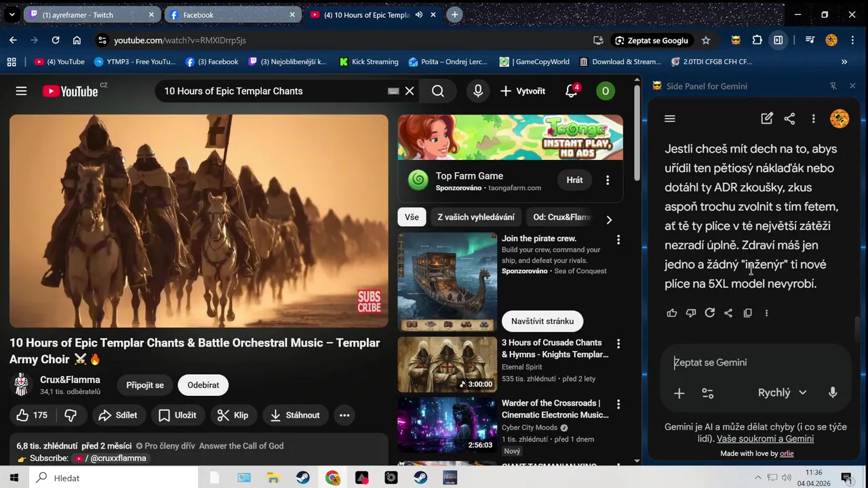This screenshot has height=488, width=868.
Task: Open options for 3 Hours of Crusade Chants
Action: [x=618, y=344]
